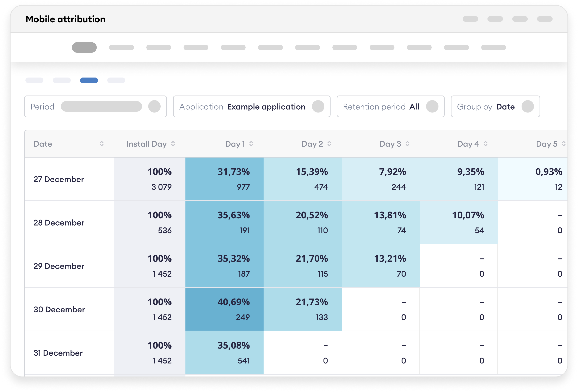Click round icon in Period field
The height and width of the screenshot is (392, 578).
point(154,106)
